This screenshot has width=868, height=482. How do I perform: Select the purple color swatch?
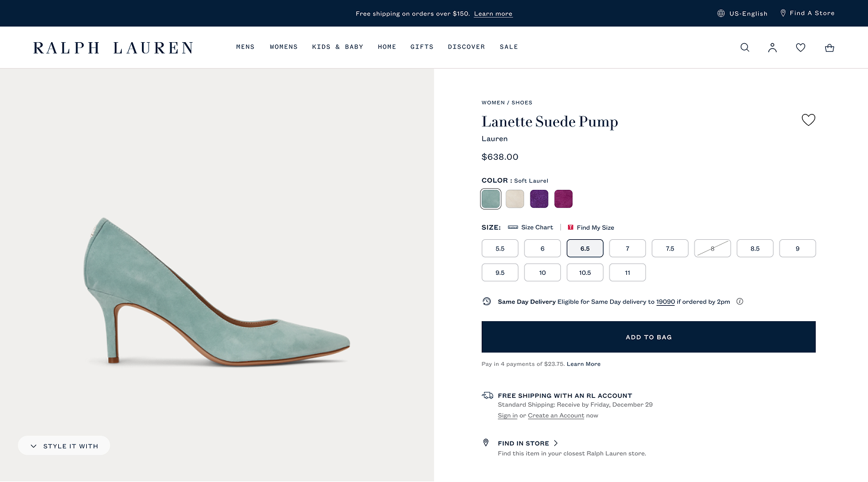pyautogui.click(x=539, y=199)
